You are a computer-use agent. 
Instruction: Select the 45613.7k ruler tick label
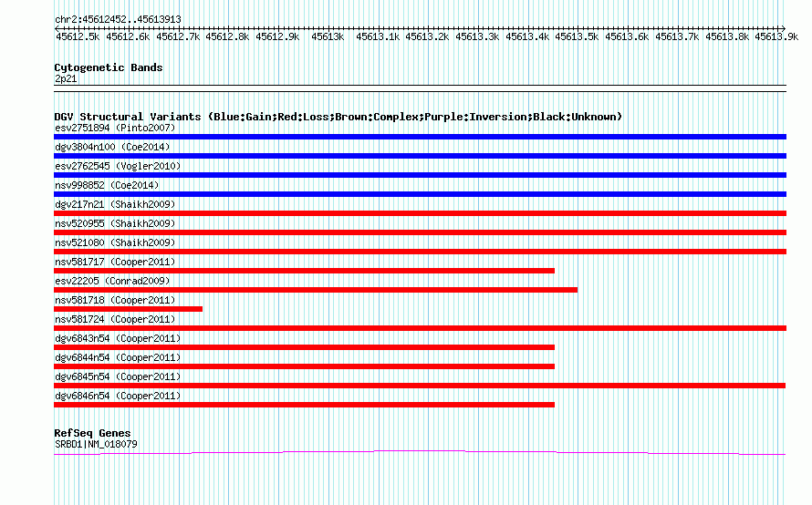677,36
